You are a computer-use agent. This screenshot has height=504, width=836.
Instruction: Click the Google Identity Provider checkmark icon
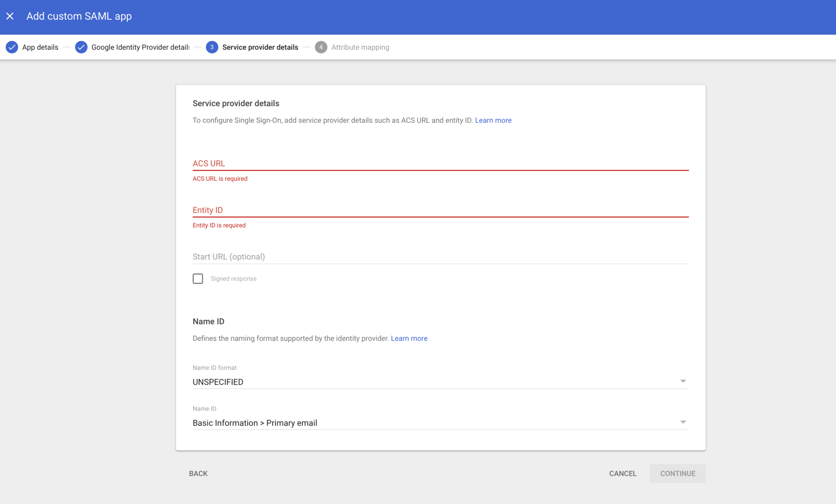tap(81, 47)
